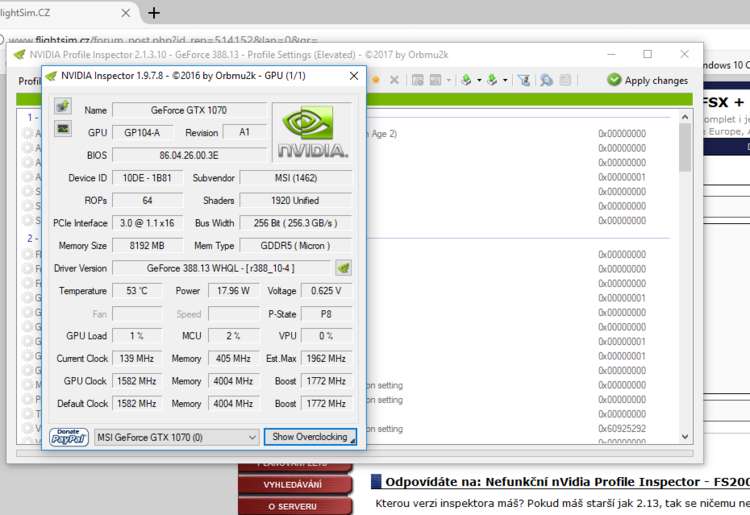750x515 pixels.
Task: Open a new browser tab with plus button
Action: (154, 13)
